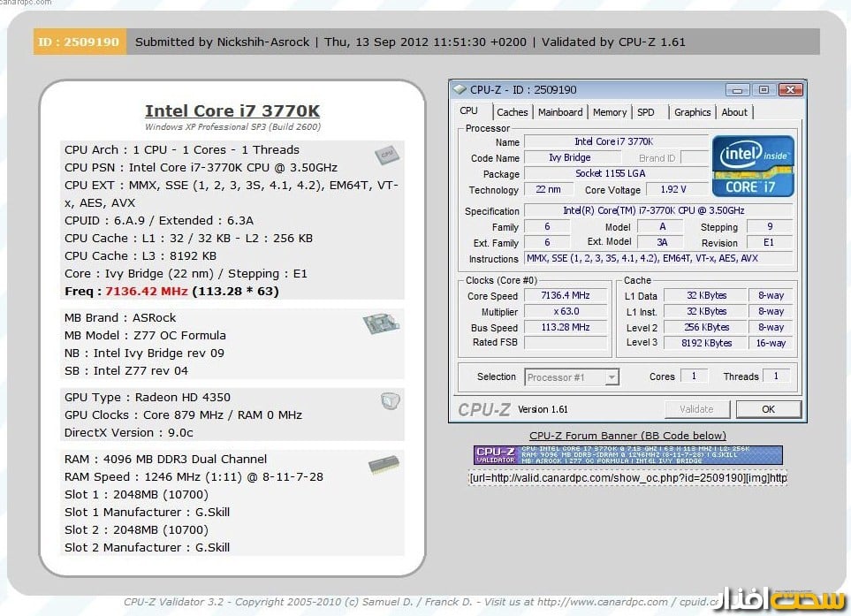This screenshot has height=616, width=851.
Task: Click the CPU-Z diamond icon in the title bar
Action: tap(460, 89)
